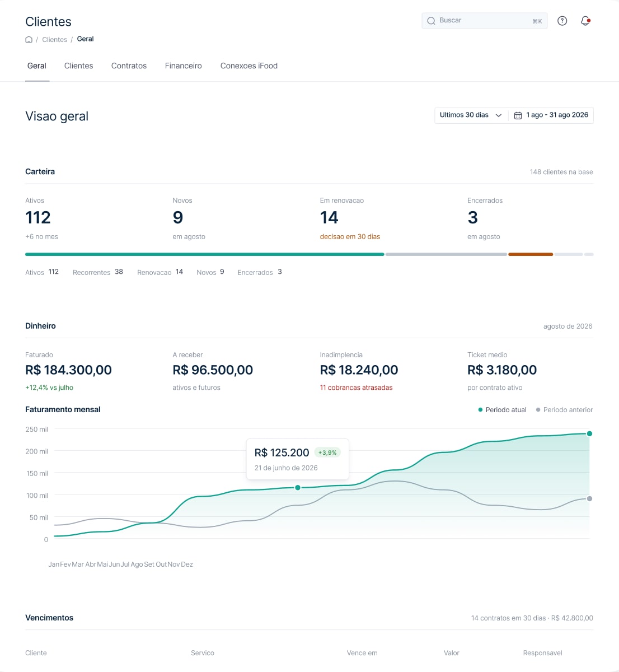The width and height of the screenshot is (619, 672).
Task: Click the Vence em column header
Action: point(362,653)
